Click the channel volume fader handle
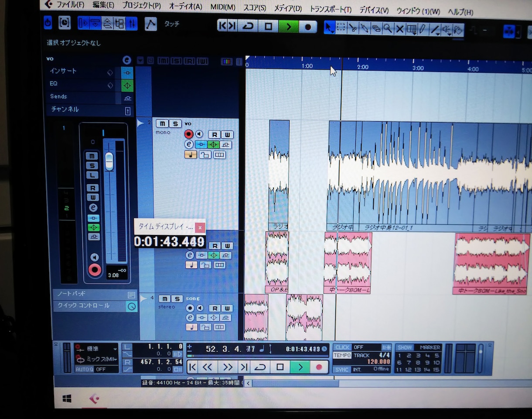Image resolution: width=532 pixels, height=419 pixels. pos(109,161)
